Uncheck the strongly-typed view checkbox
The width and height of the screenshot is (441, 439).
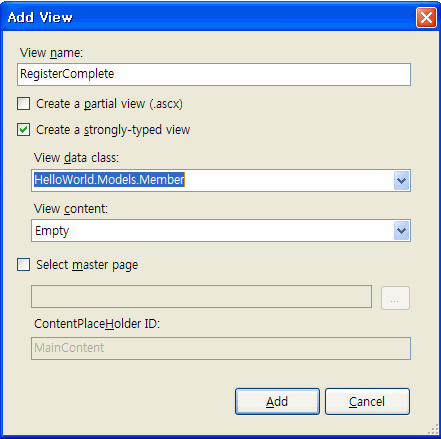click(24, 130)
